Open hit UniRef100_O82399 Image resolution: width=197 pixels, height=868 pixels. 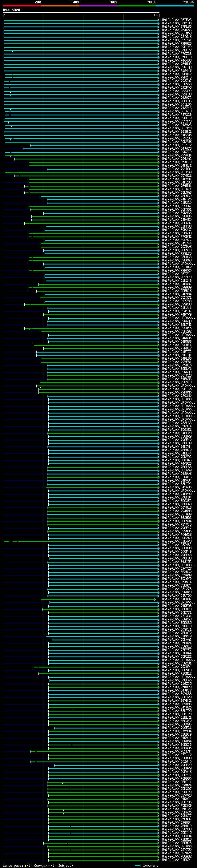click(x=177, y=91)
